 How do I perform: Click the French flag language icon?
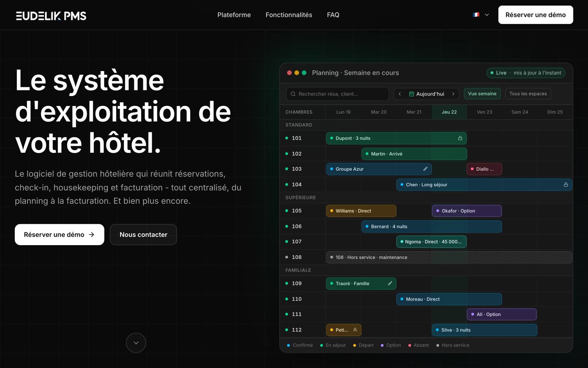476,15
